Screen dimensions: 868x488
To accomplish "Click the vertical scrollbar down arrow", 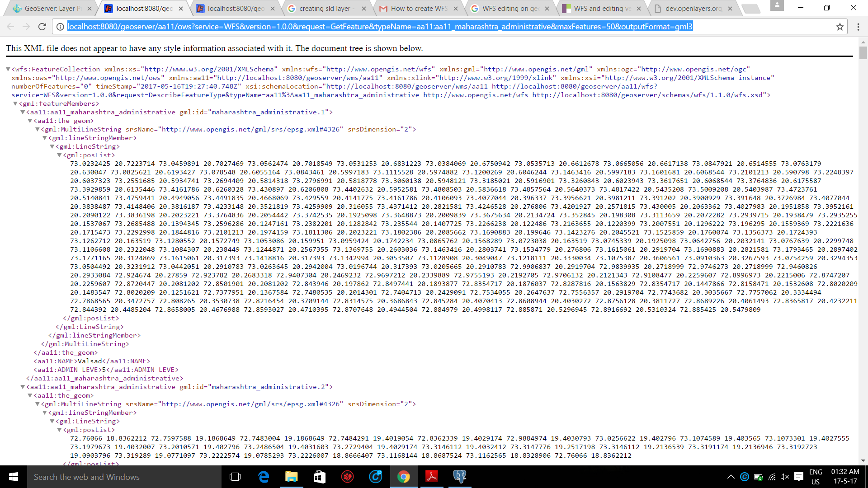I will (x=863, y=460).
